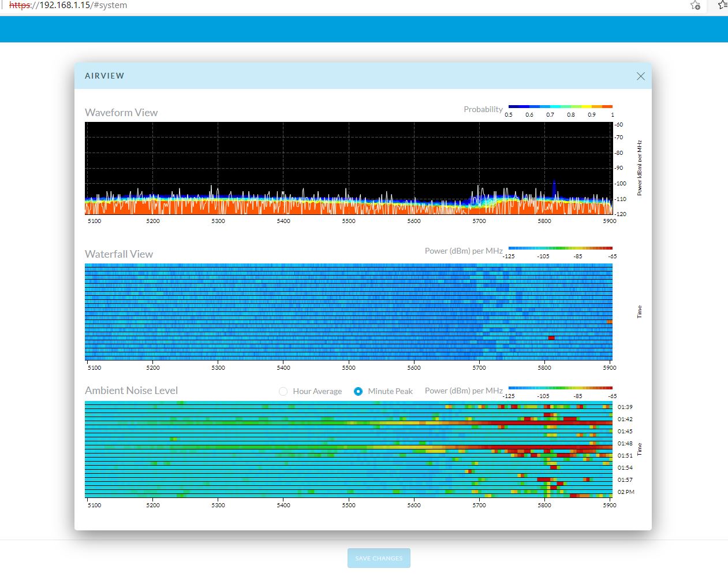728x576 pixels.
Task: Click the 01:48 time label
Action: click(x=625, y=444)
